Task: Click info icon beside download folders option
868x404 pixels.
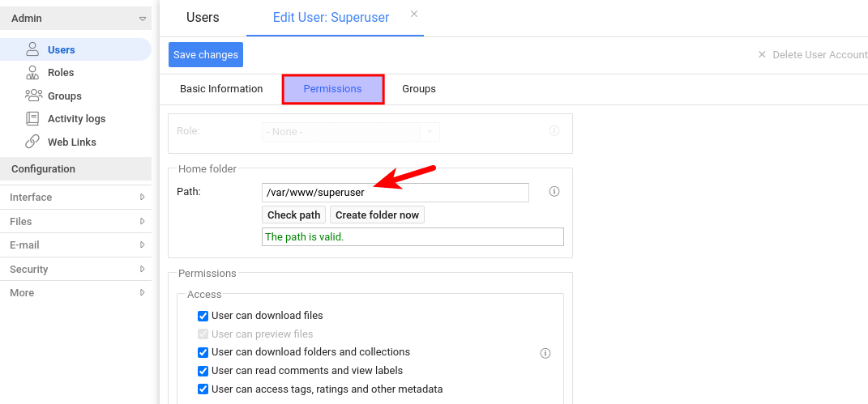Action: 545,353
